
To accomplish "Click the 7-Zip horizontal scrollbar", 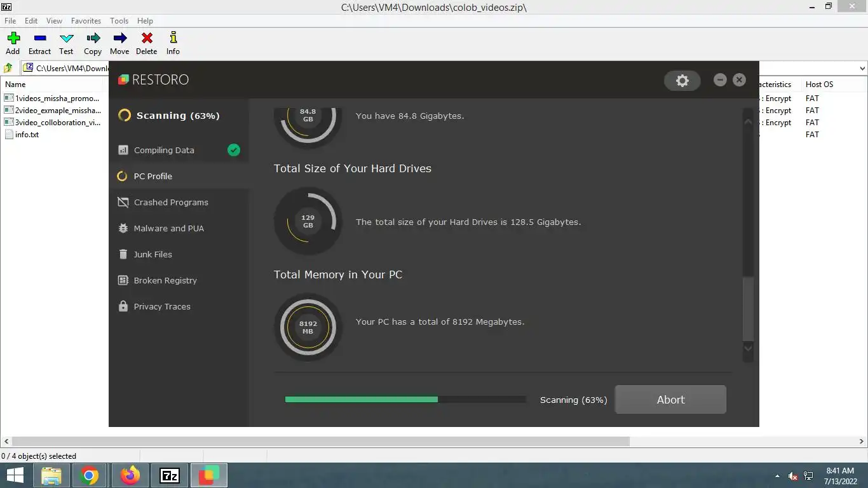I will click(x=321, y=441).
